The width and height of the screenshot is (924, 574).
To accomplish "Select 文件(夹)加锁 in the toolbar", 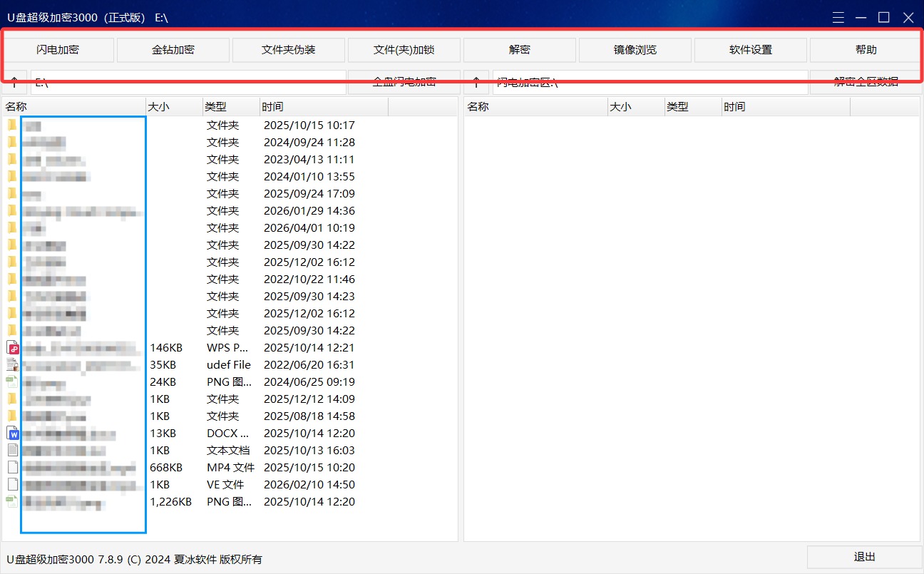I will point(404,50).
